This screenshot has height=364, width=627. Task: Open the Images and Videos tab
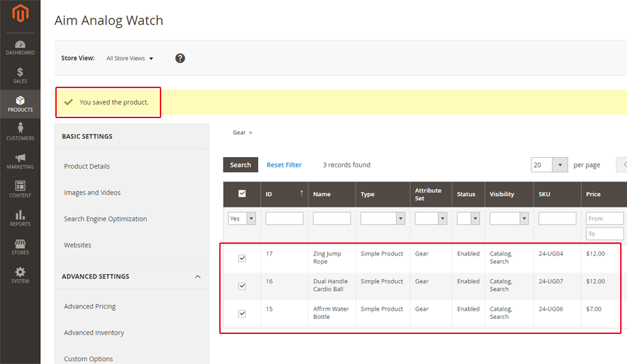click(x=92, y=193)
